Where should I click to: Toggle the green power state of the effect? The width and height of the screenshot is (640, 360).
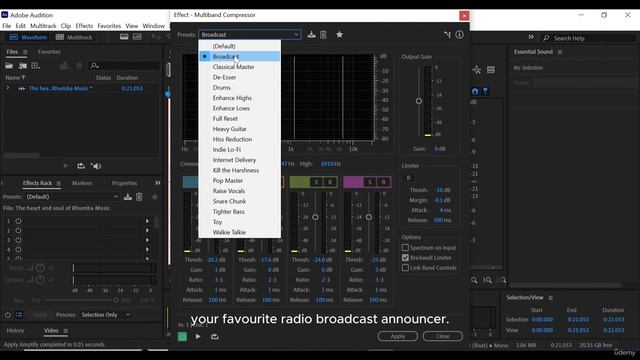[x=182, y=337]
